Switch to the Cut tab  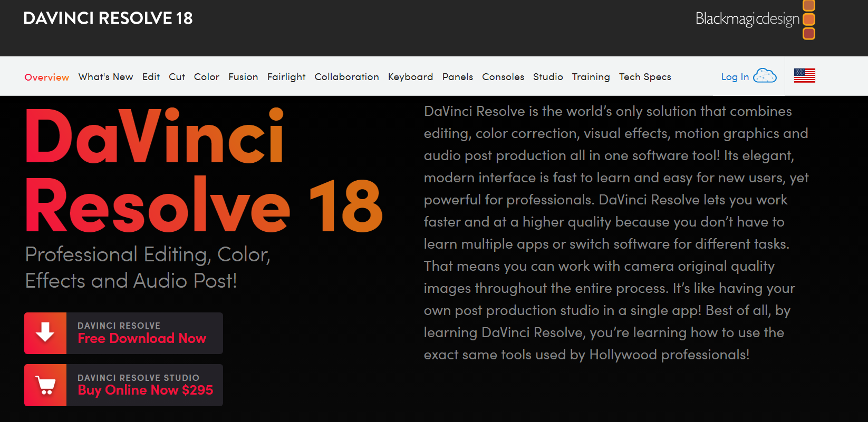pyautogui.click(x=177, y=77)
